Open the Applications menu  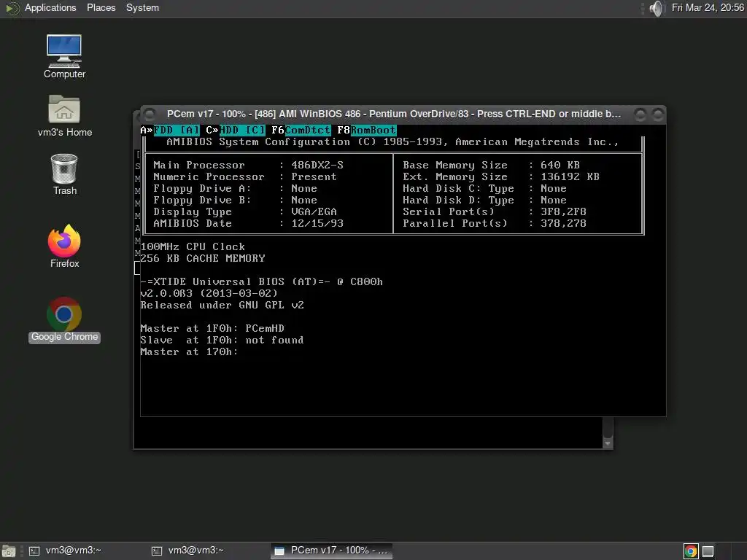pos(50,7)
